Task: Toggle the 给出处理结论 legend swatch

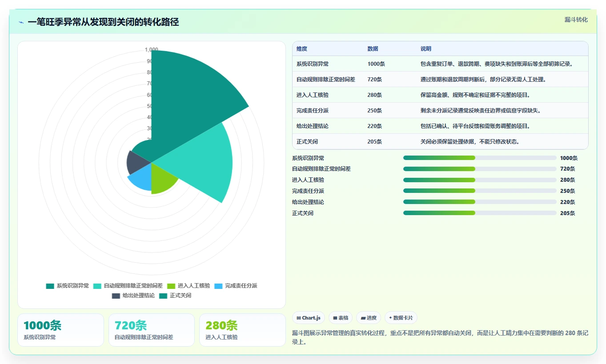Action: point(116,296)
